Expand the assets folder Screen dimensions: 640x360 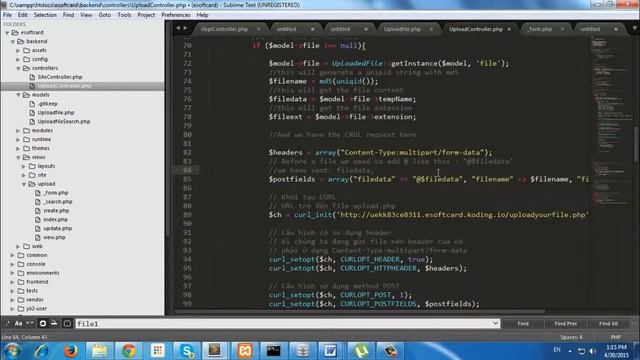pyautogui.click(x=18, y=51)
